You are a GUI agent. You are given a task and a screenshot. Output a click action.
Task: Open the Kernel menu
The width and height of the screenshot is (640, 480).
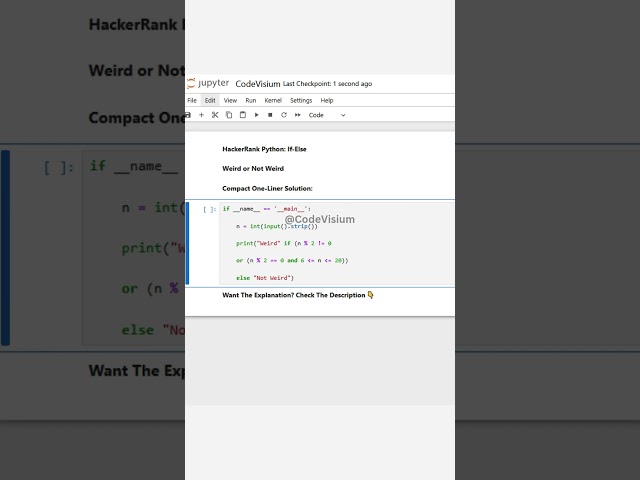[273, 100]
